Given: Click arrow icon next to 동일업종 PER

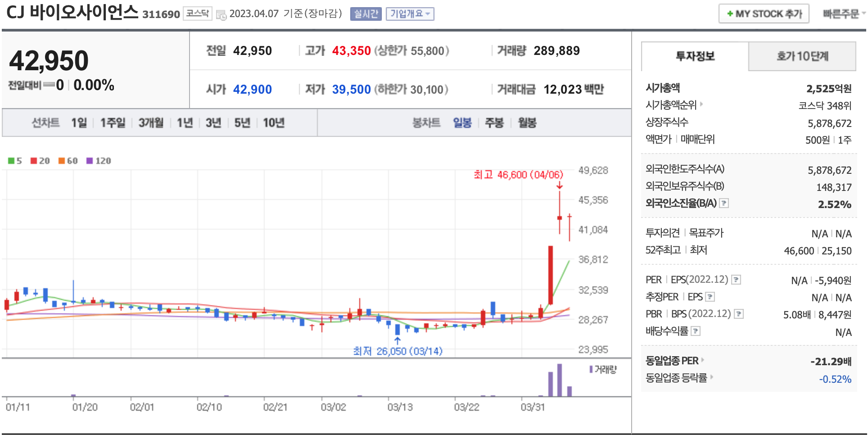Looking at the screenshot, I should (702, 360).
